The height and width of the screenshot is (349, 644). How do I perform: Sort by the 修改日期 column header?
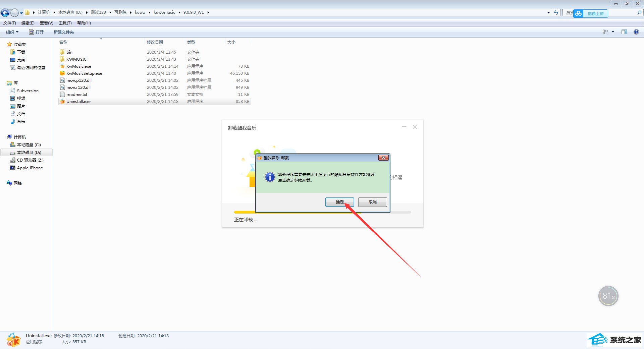pyautogui.click(x=155, y=42)
